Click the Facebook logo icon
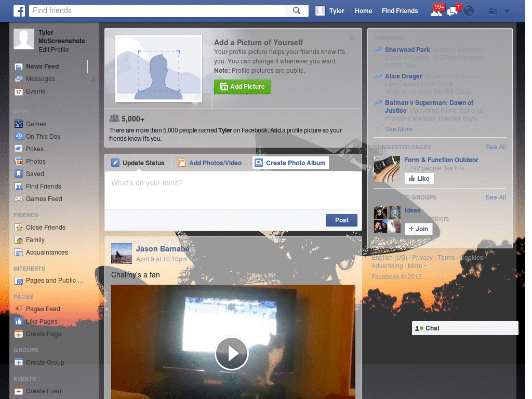532x399 pixels. [x=19, y=11]
